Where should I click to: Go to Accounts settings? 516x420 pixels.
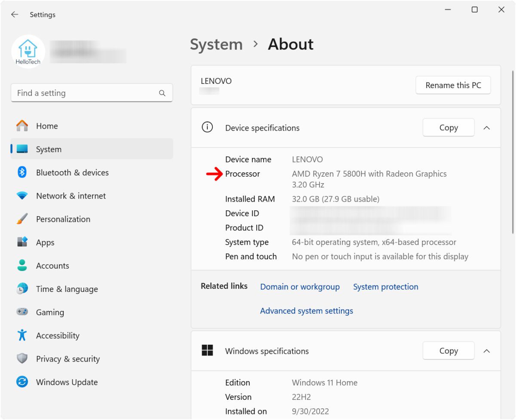pos(92,265)
